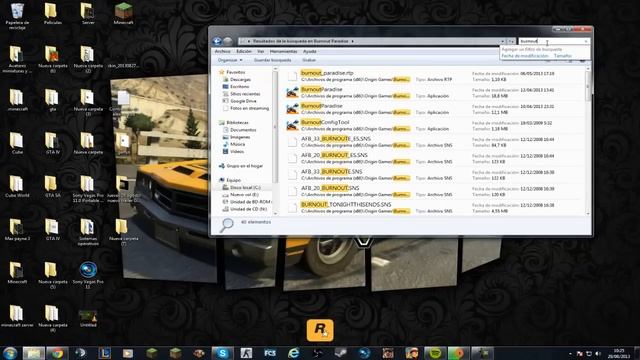Open Skype from the taskbar
The height and width of the screenshot is (360, 640).
[223, 353]
